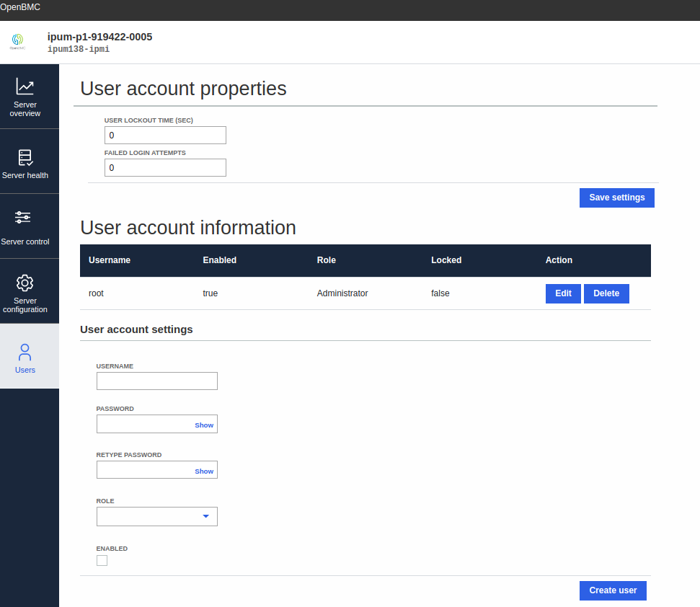Toggle the Enabled checkbox
The image size is (700, 607).
click(x=102, y=561)
